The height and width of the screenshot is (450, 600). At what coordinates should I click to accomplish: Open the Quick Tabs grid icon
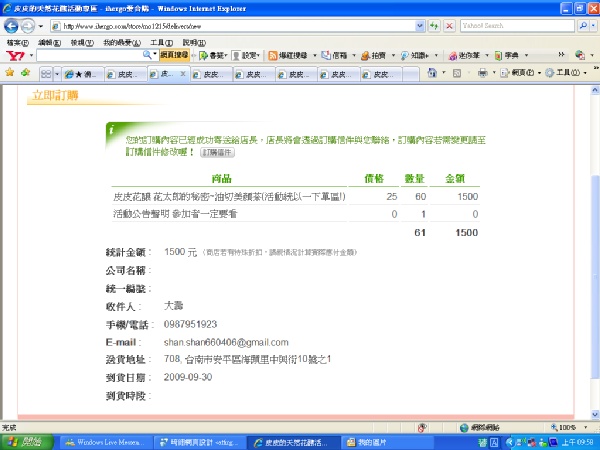coord(46,74)
